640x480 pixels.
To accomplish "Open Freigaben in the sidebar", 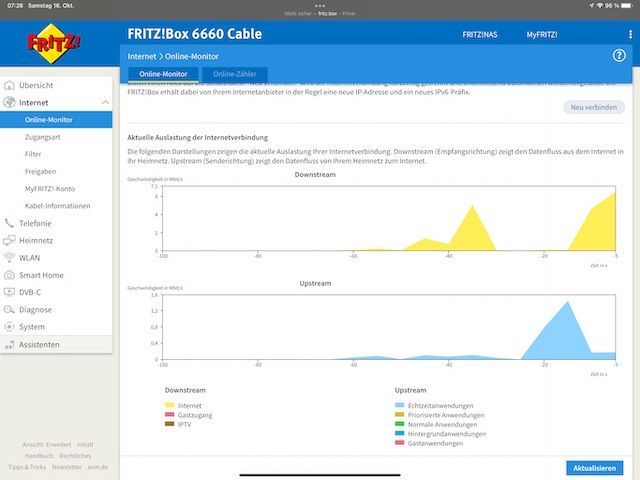I will [x=40, y=171].
